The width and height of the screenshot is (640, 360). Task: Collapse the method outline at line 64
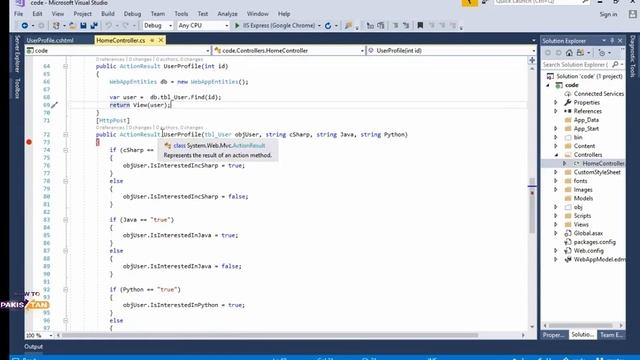(x=65, y=66)
